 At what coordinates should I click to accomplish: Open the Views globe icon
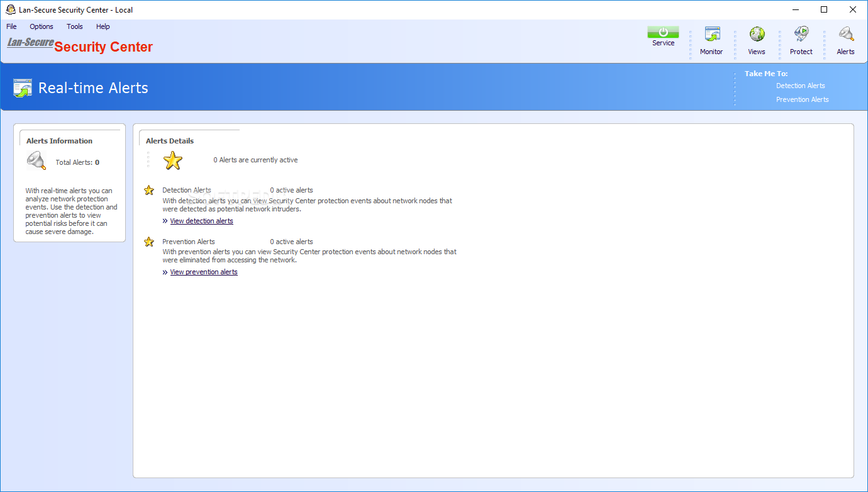coord(757,34)
